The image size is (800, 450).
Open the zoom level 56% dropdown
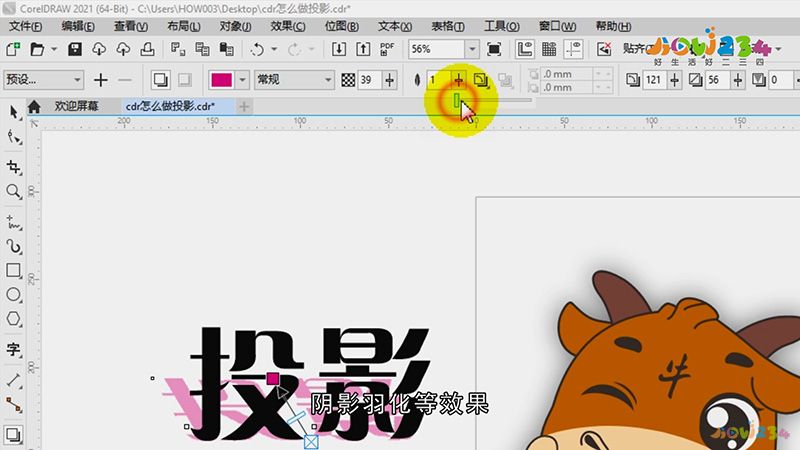pyautogui.click(x=472, y=49)
